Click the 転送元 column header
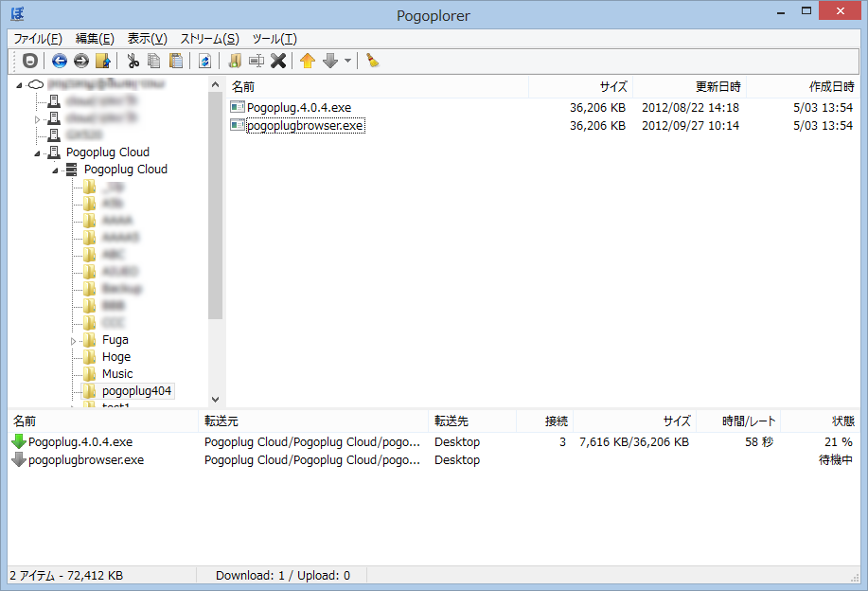Image resolution: width=868 pixels, height=591 pixels. coord(313,421)
